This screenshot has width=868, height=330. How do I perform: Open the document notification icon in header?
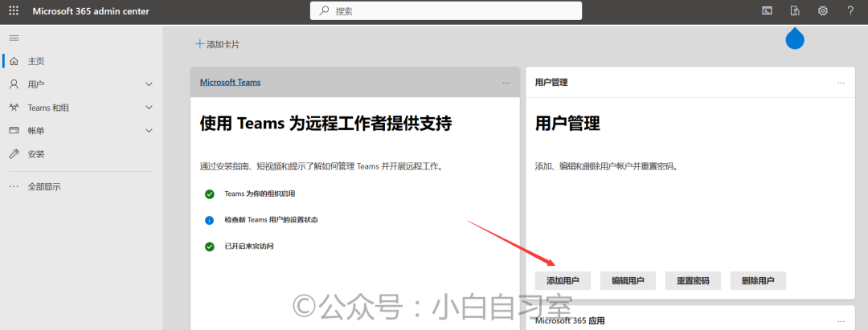coord(795,10)
